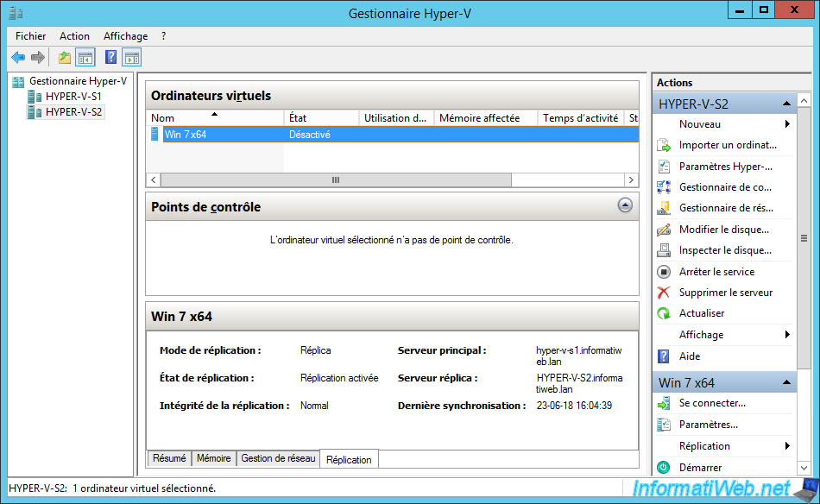Toggle the console tree pane toolbar icon

click(85, 58)
